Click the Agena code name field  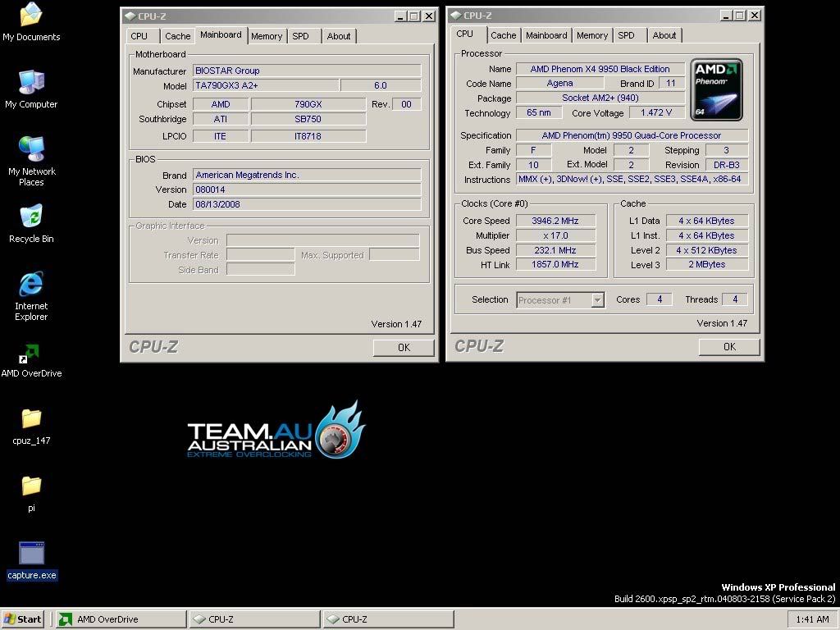tap(559, 83)
